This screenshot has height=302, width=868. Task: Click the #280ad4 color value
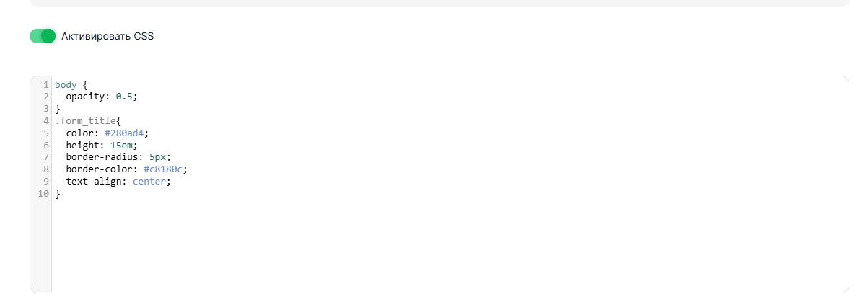pyautogui.click(x=126, y=133)
